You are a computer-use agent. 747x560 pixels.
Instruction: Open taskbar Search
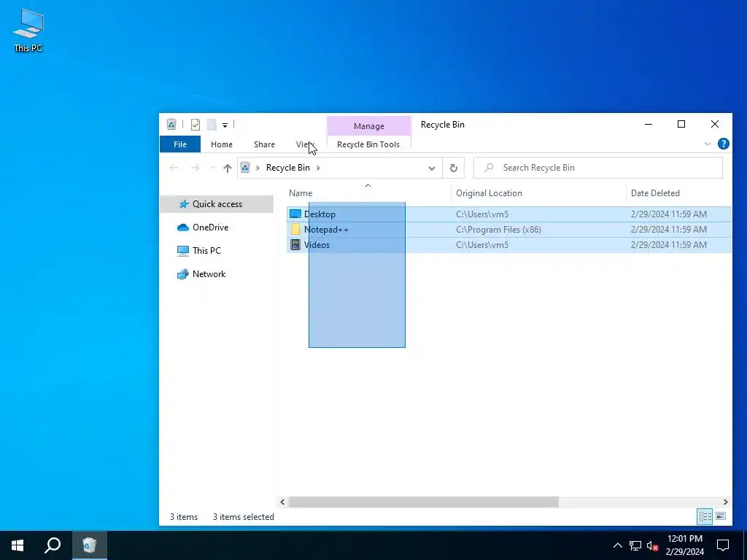[x=53, y=545]
